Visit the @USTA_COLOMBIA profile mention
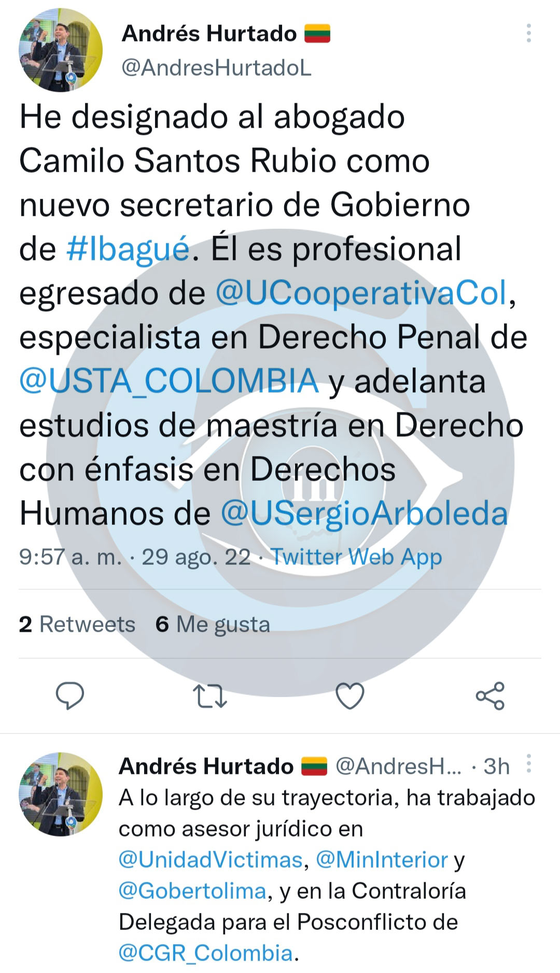 click(x=169, y=381)
